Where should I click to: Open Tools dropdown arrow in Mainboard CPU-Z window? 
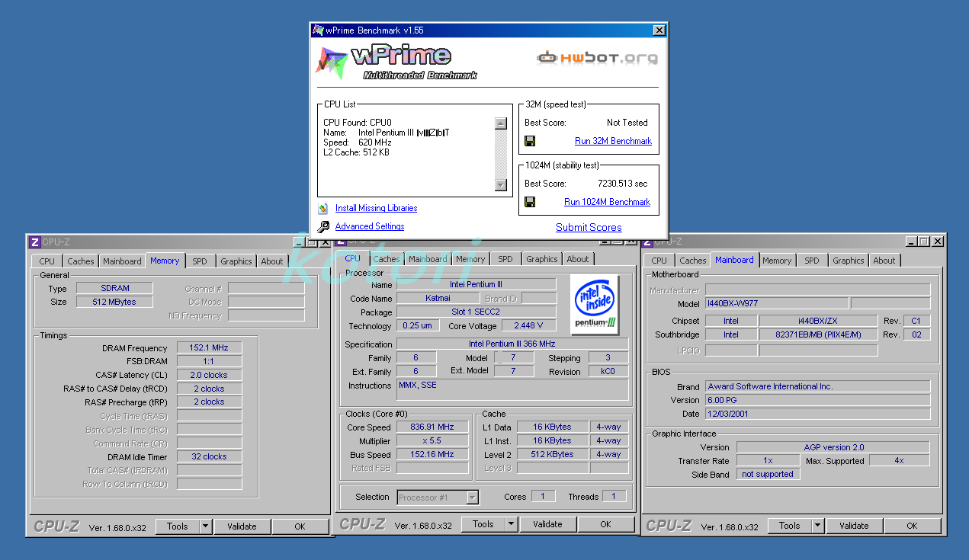(817, 525)
